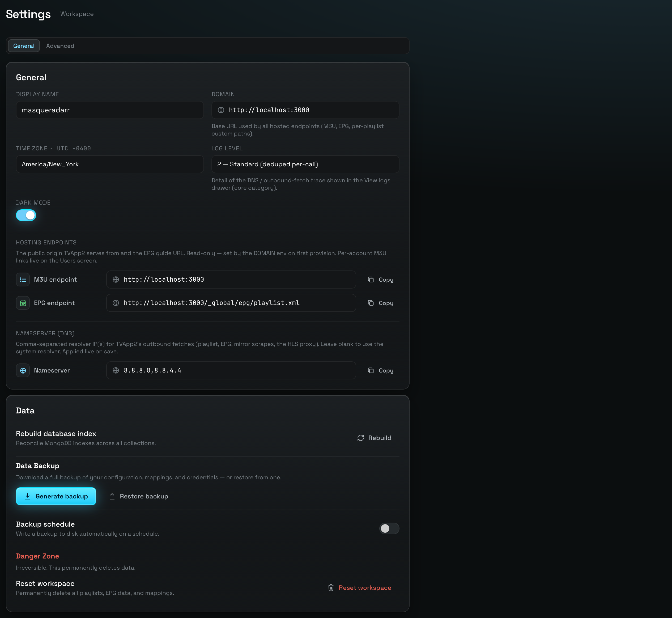Click copy icon for the EPG endpoint
This screenshot has height=618, width=672.
click(371, 303)
